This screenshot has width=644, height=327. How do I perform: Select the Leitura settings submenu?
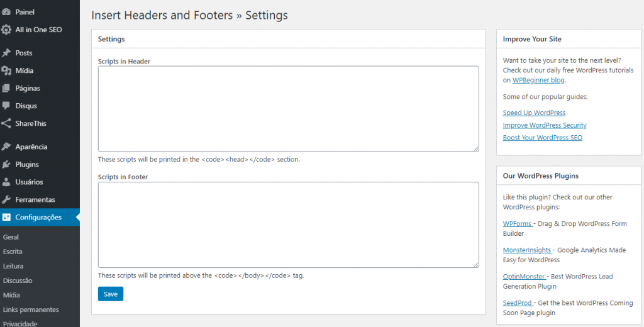coord(13,266)
